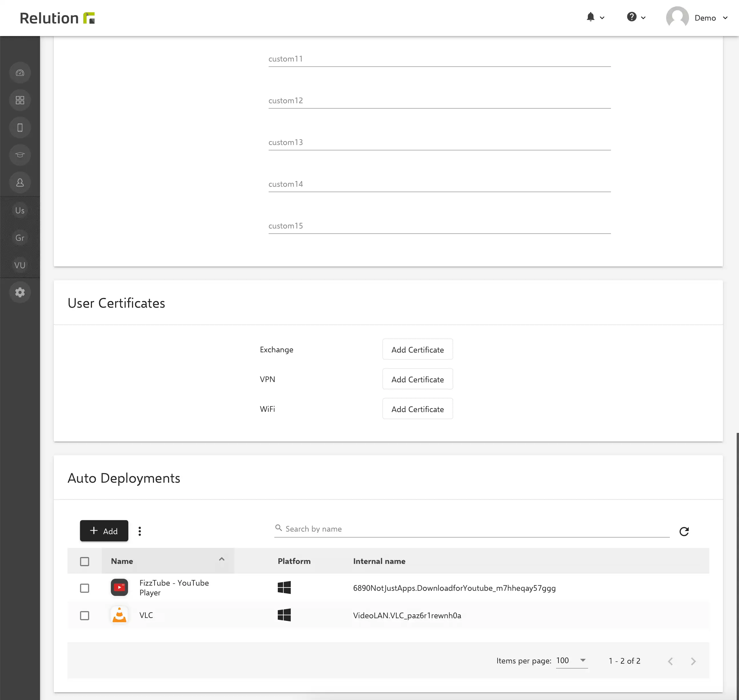Image resolution: width=739 pixels, height=700 pixels.
Task: Open the Demo user account menu
Action: (x=711, y=18)
